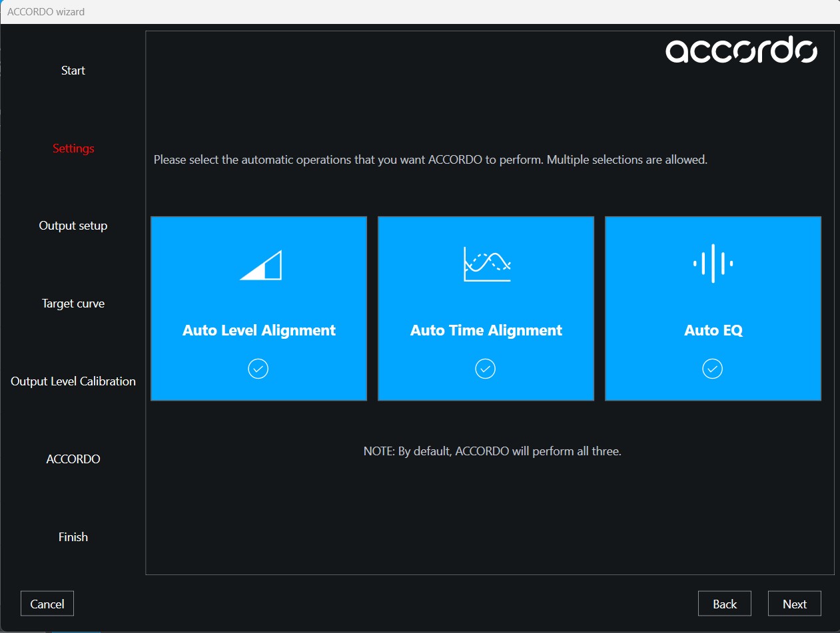The height and width of the screenshot is (633, 840).
Task: Click the Auto EQ label
Action: pos(713,330)
